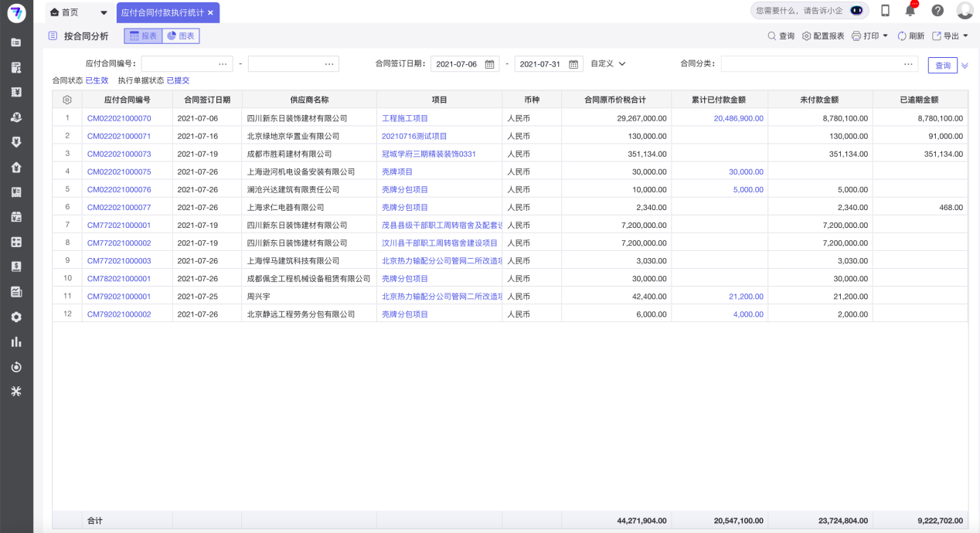This screenshot has height=533, width=980.
Task: Open the 配置报表 configure report icon
Action: [807, 36]
